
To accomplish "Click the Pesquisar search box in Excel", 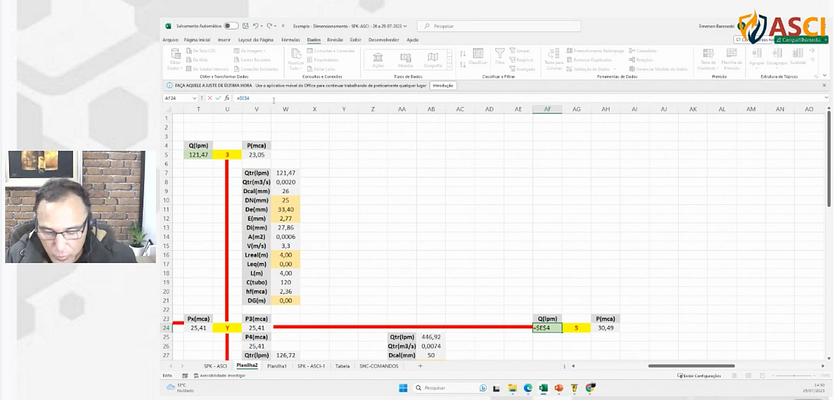I will click(x=499, y=26).
